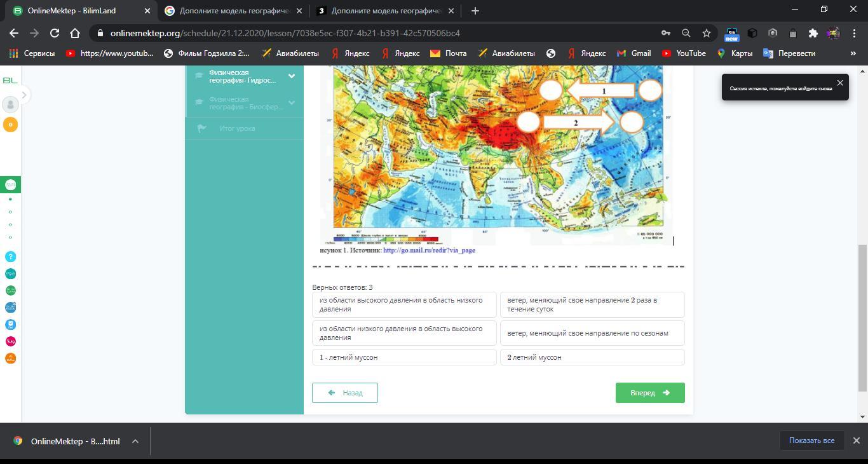Screen dimensions: 868x464
Task: Click the saved passwords key icon
Action: click(665, 33)
